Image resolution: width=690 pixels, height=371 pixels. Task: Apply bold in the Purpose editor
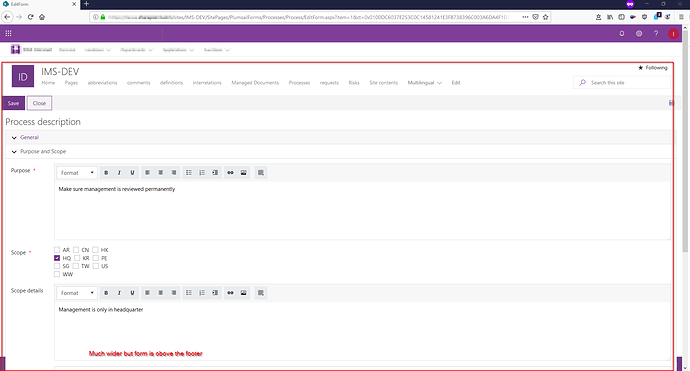click(x=106, y=173)
